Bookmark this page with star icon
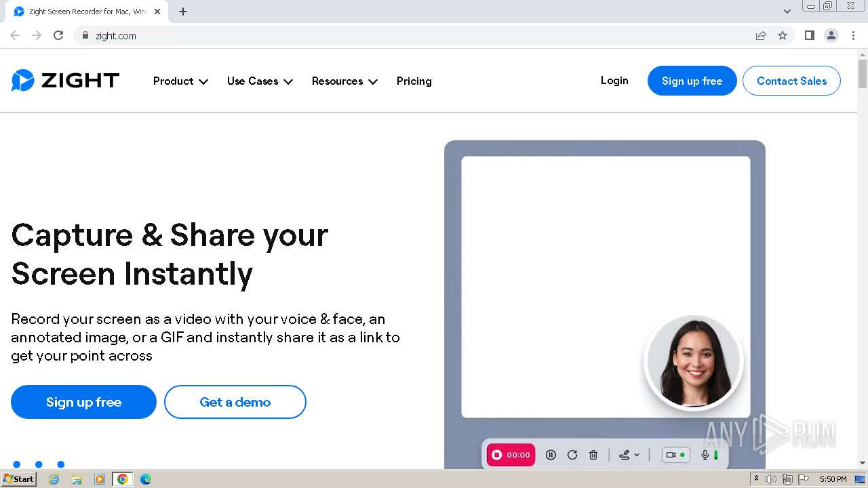868x488 pixels. (783, 35)
